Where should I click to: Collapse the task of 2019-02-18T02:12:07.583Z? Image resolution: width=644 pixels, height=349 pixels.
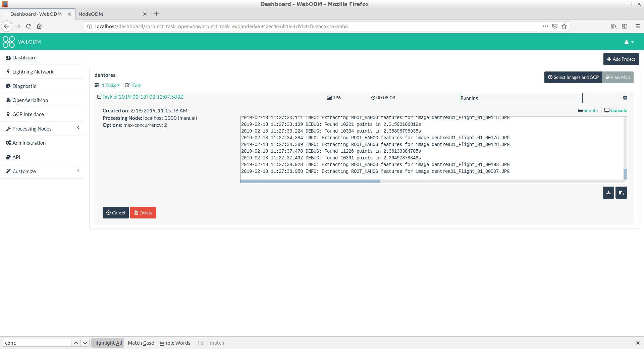click(x=99, y=97)
